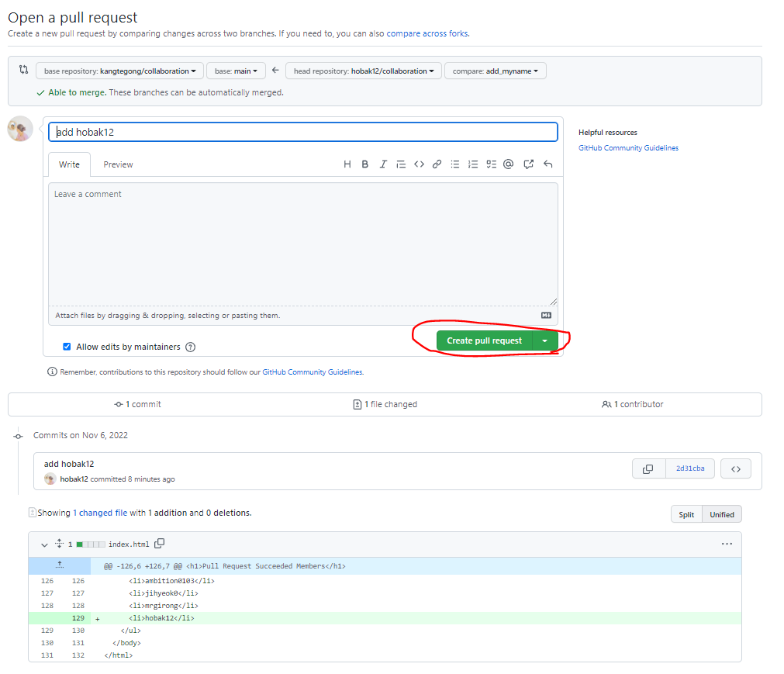Select Unified diff view
The width and height of the screenshot is (784, 674).
click(721, 514)
